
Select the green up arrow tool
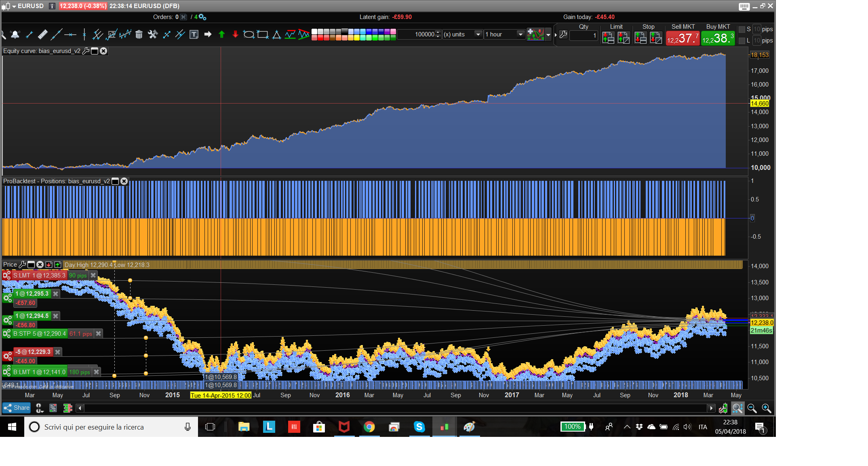pos(221,34)
